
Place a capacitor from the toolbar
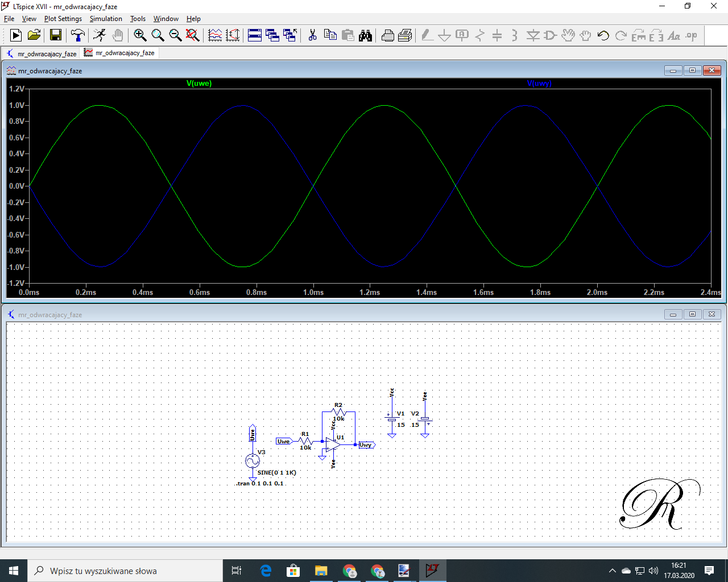point(497,35)
